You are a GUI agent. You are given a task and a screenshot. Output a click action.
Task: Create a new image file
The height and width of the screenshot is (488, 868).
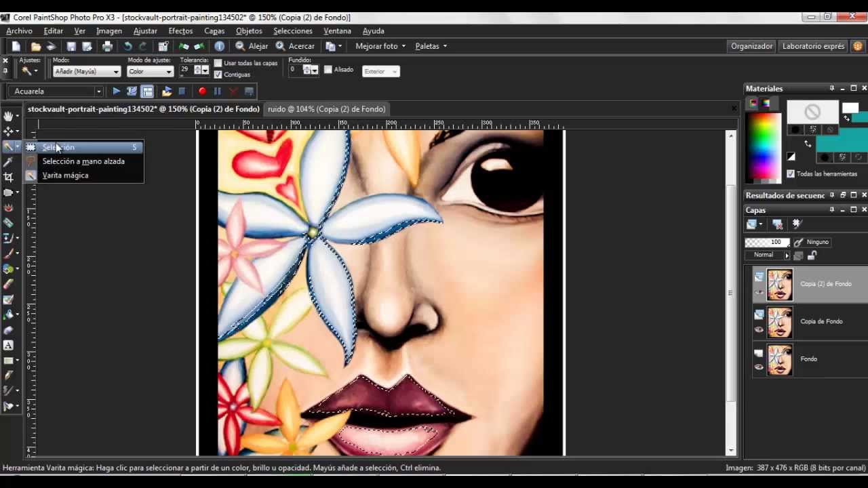pyautogui.click(x=16, y=46)
